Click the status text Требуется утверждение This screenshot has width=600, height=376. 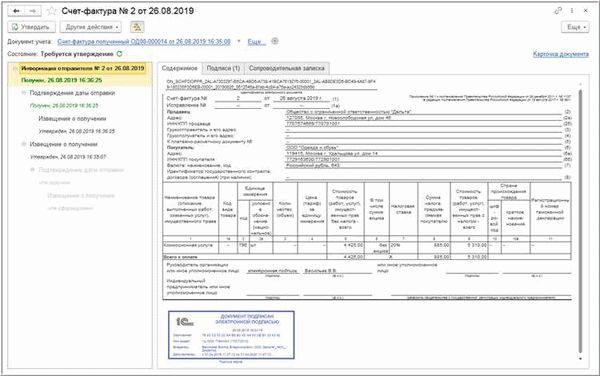pyautogui.click(x=77, y=54)
